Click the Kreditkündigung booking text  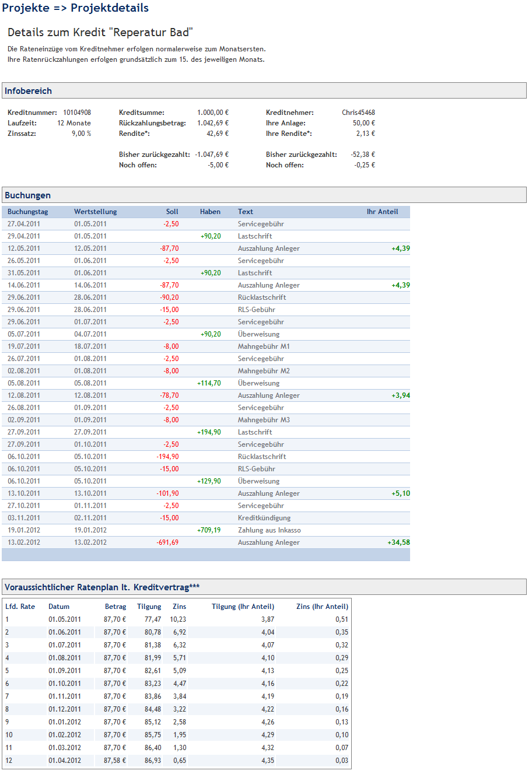click(x=264, y=518)
